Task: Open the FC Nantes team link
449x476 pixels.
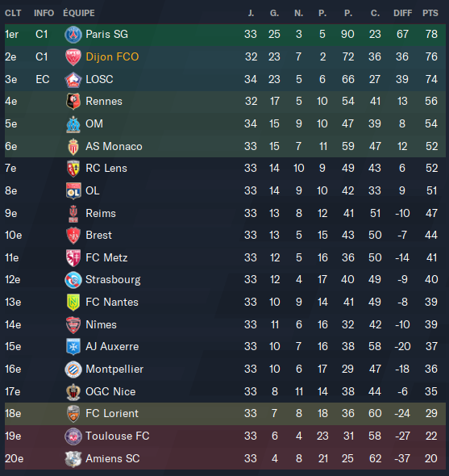Action: tap(112, 302)
